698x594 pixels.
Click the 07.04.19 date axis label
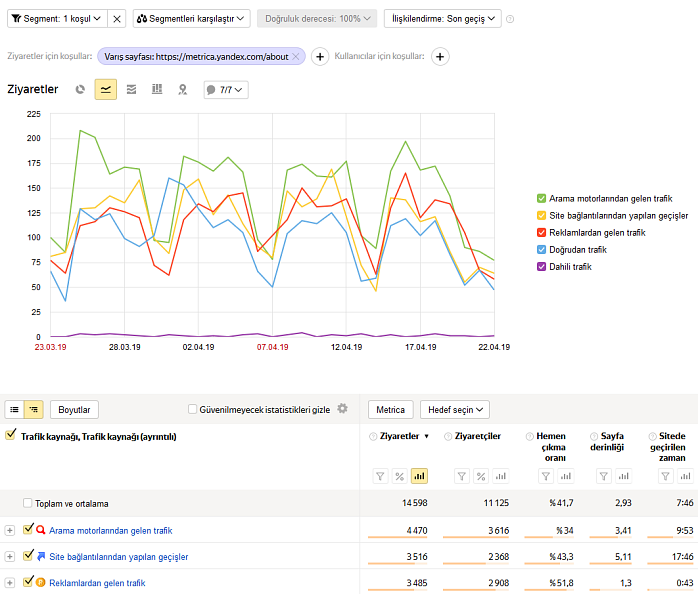coord(272,347)
